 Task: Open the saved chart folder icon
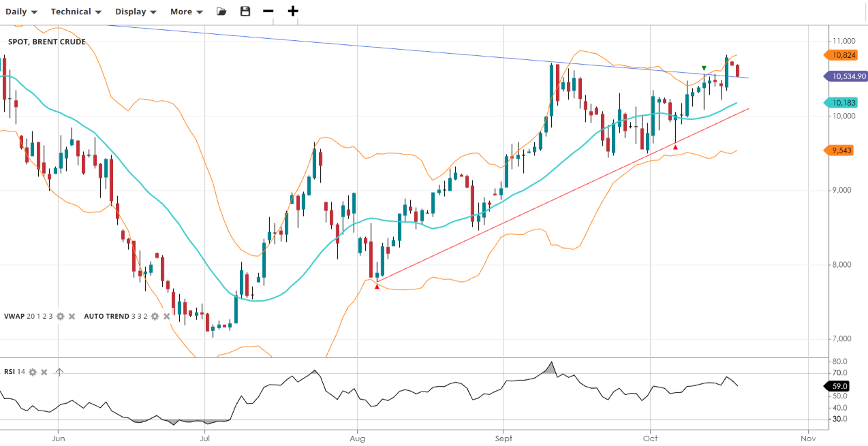221,12
